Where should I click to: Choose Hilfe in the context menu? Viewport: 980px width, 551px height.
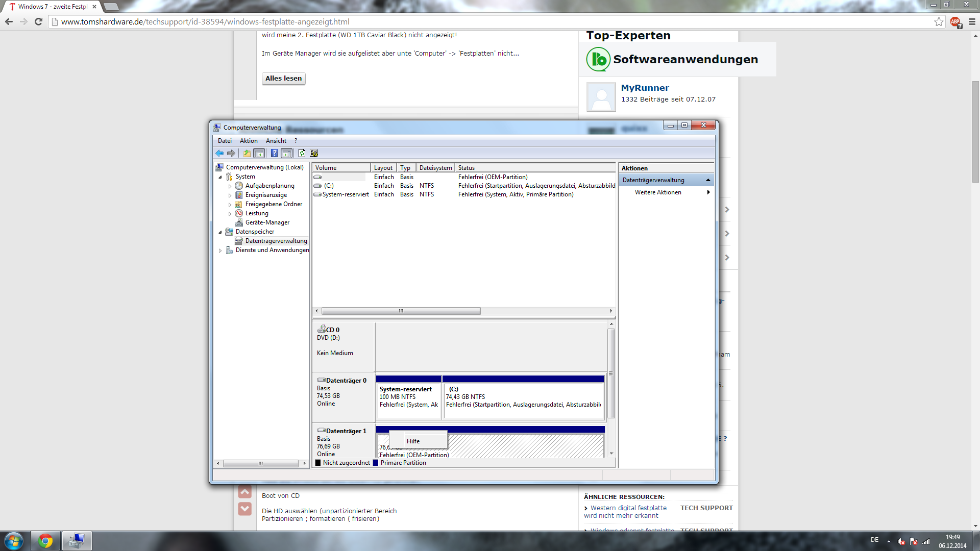pos(413,441)
